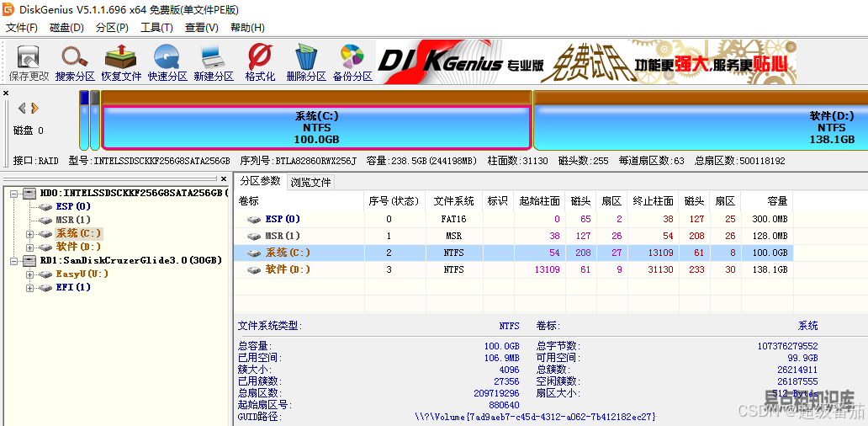
Task: Click the 300.0MB capacity cell
Action: [767, 220]
